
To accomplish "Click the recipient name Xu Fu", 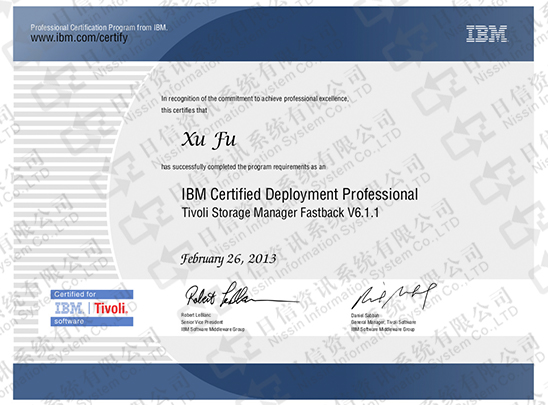I will [x=209, y=140].
